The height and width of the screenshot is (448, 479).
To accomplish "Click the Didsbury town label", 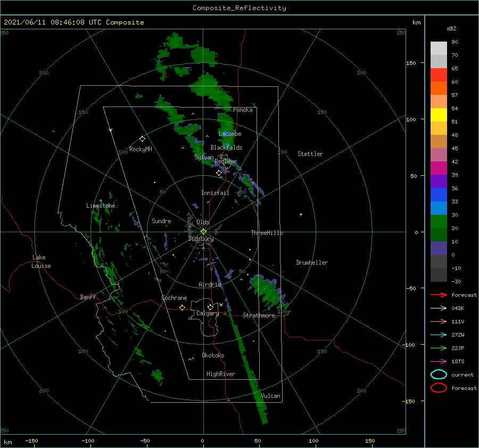I will 201,239.
